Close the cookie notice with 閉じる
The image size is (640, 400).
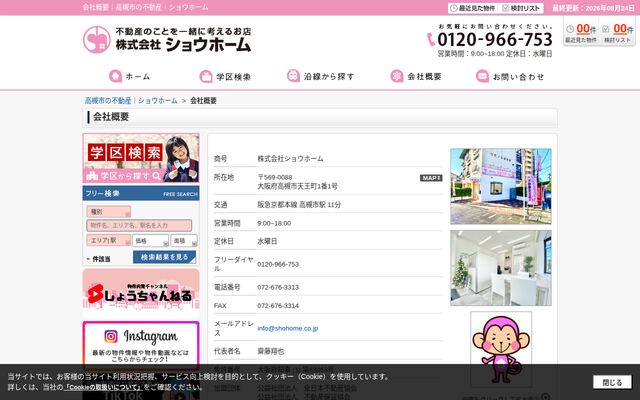612,382
